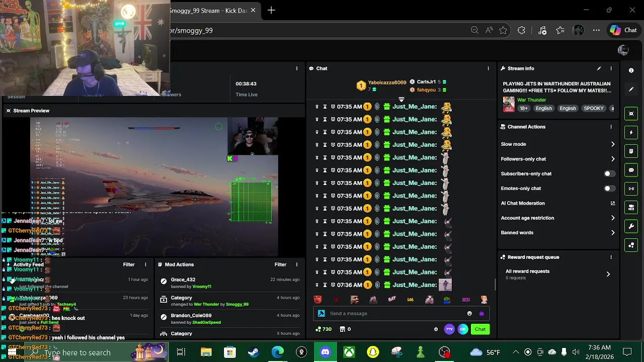Click the purple icon in the message box
Screen dimensions: 644x362
481,313
